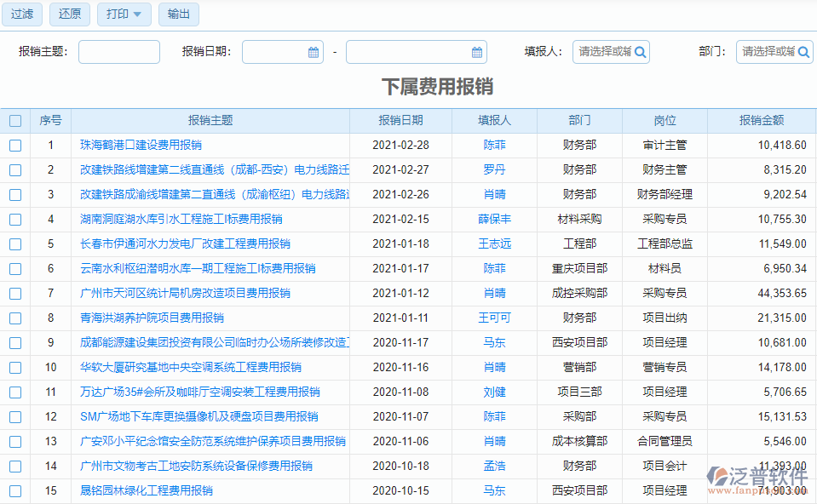The height and width of the screenshot is (504, 817).
Task: Click filler 陈菲 in row one
Action: (496, 146)
